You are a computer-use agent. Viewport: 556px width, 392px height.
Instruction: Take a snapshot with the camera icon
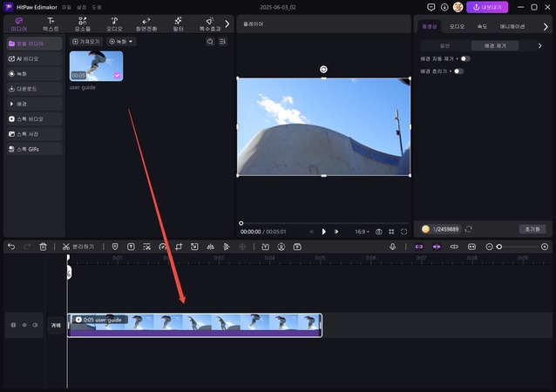[379, 232]
